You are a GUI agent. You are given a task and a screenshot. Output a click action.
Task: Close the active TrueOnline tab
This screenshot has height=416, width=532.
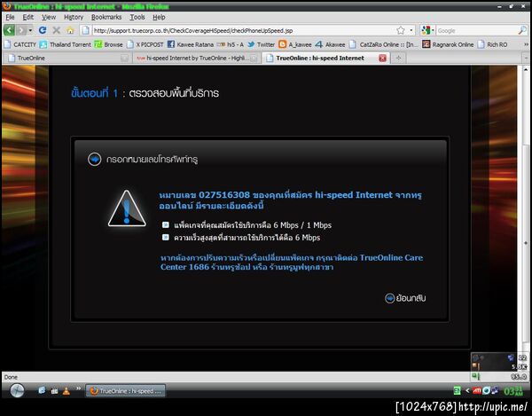click(382, 58)
